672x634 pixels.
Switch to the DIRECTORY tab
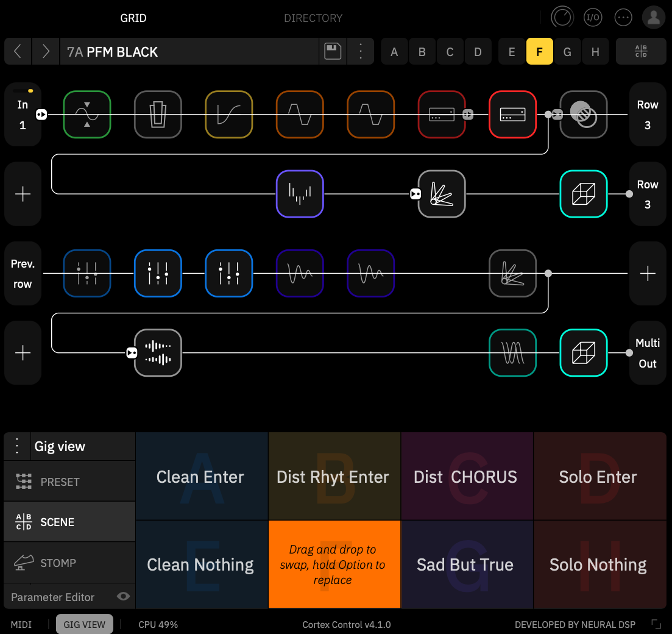pos(313,18)
